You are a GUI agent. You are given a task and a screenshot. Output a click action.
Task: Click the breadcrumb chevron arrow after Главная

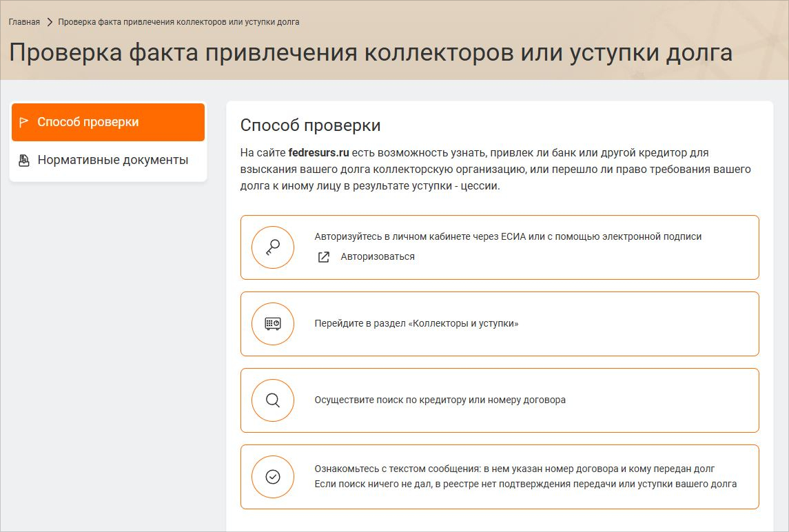pos(50,22)
